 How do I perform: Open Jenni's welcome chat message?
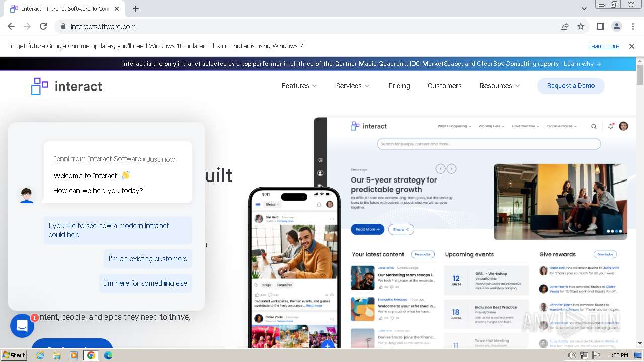tap(118, 172)
